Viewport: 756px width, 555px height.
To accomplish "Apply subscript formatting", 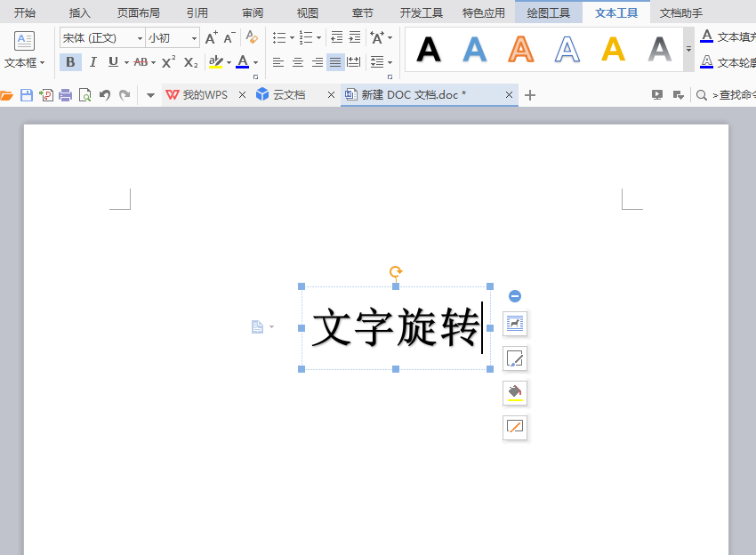I will (190, 62).
